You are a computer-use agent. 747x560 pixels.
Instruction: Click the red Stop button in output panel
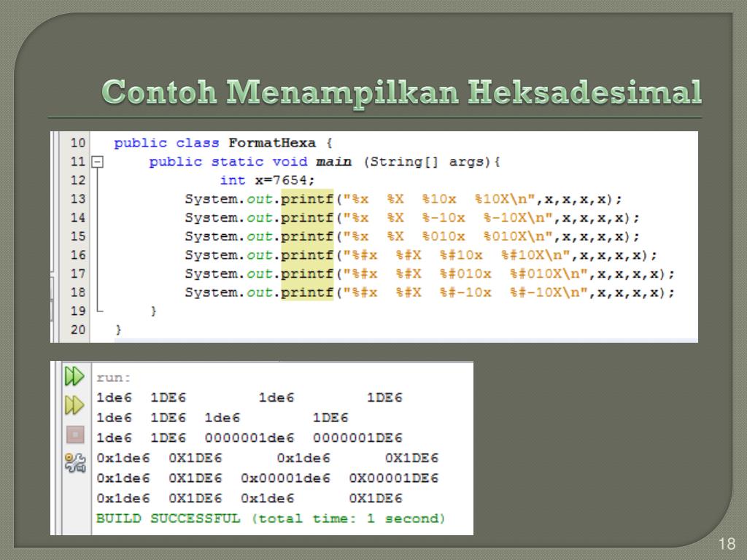point(75,435)
